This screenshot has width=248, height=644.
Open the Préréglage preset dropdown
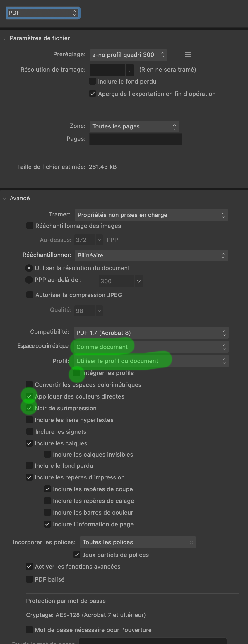128,55
